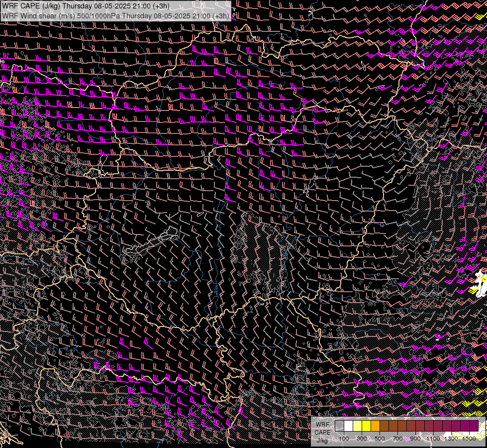This screenshot has height=448, width=487.
Task: Choose the purple legend swatch beyond 1500
Action: point(474,426)
